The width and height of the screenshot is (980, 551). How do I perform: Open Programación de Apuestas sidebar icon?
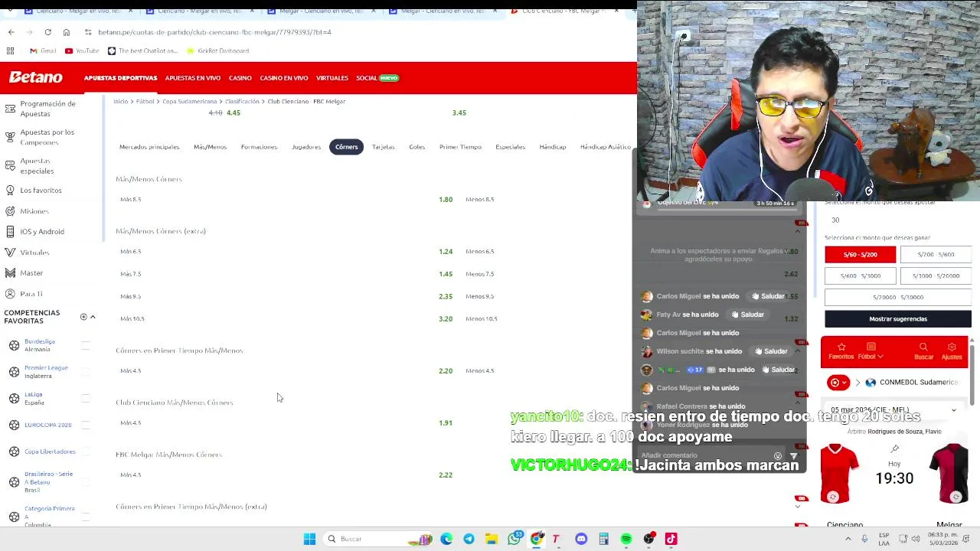(10, 108)
